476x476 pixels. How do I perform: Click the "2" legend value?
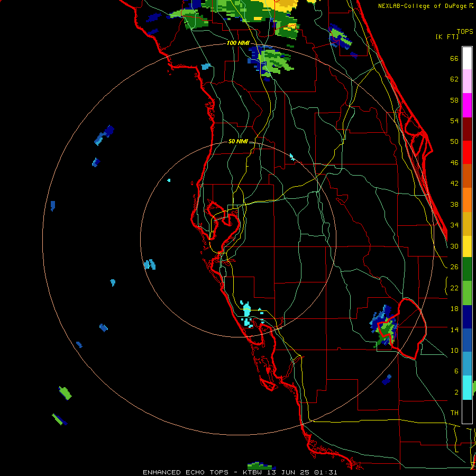(456, 392)
